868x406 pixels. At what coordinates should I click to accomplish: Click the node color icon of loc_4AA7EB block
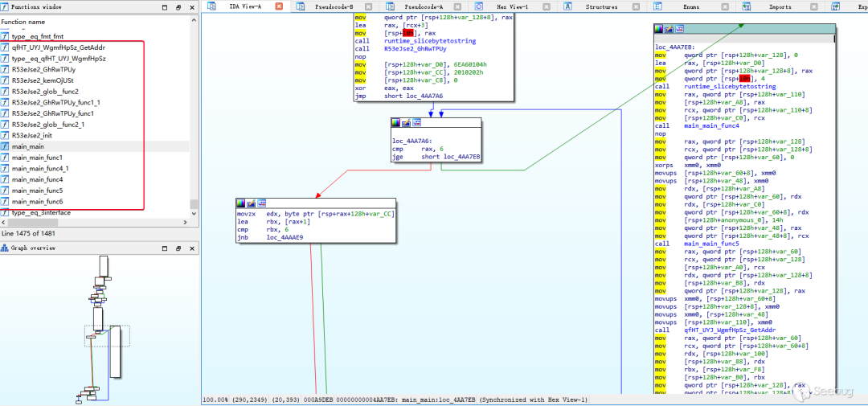pos(659,28)
